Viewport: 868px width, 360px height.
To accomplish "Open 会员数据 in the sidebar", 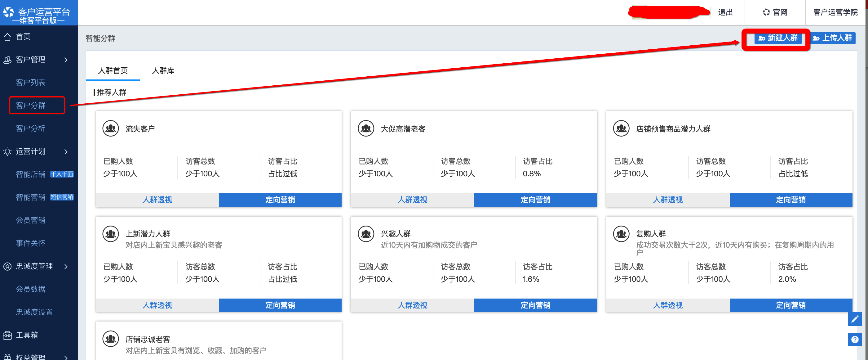I will click(x=31, y=289).
